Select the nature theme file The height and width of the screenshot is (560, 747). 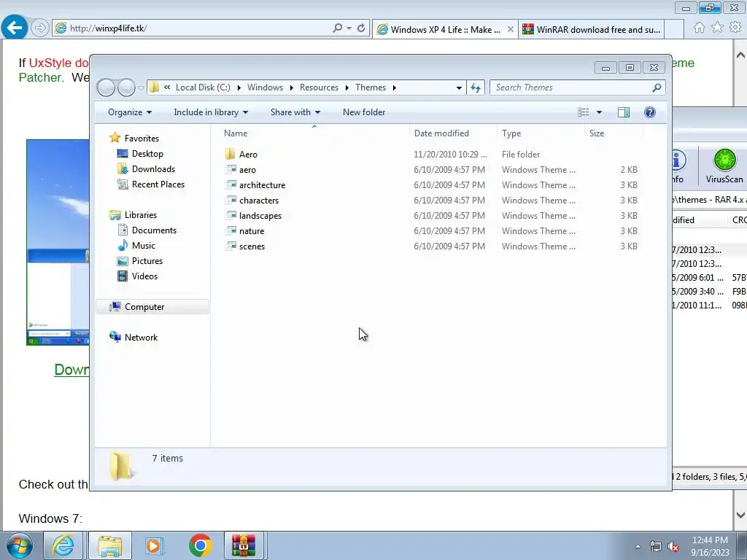[x=252, y=231]
